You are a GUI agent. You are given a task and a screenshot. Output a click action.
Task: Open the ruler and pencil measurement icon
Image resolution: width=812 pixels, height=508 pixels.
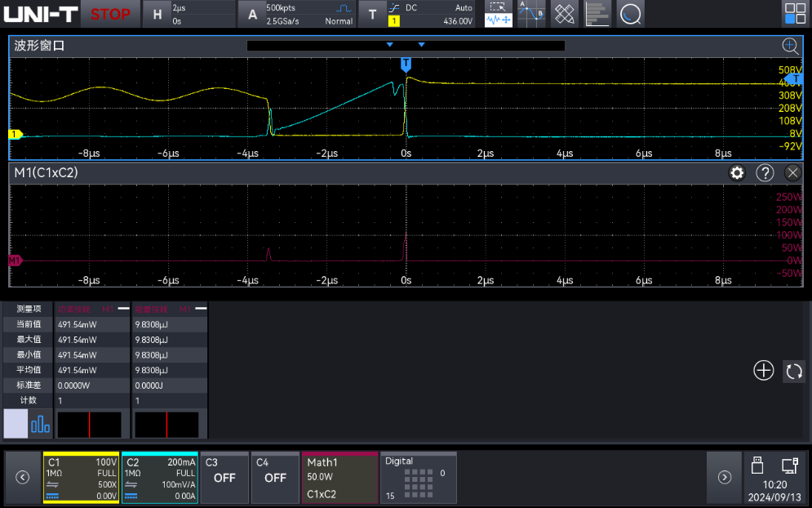565,14
